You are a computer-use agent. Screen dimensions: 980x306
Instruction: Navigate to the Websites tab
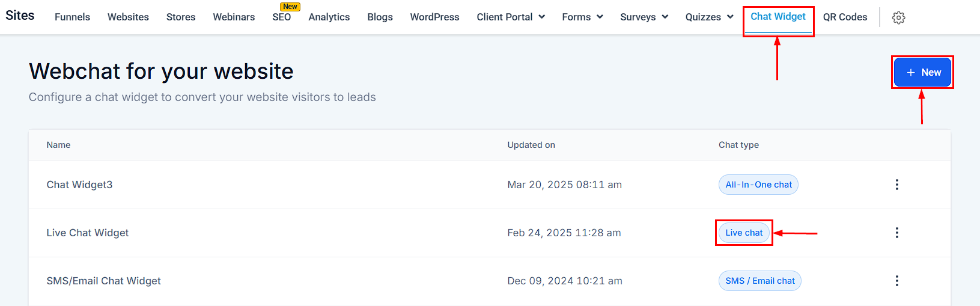[128, 17]
